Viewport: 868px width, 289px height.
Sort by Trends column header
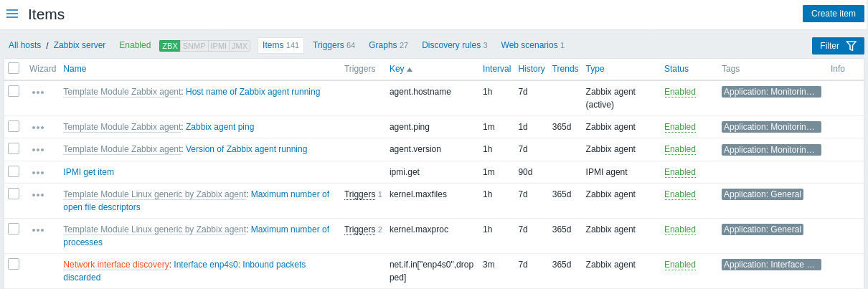(565, 69)
